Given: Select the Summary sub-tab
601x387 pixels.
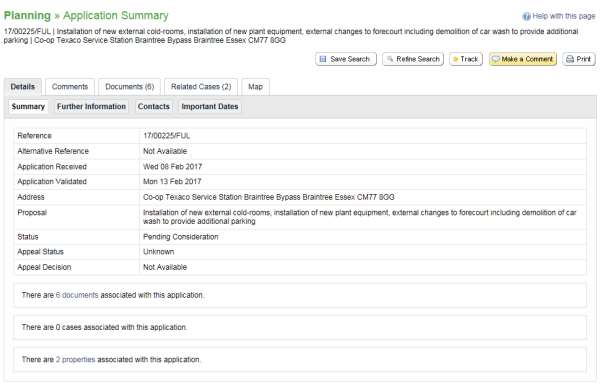Looking at the screenshot, I should 28,107.
